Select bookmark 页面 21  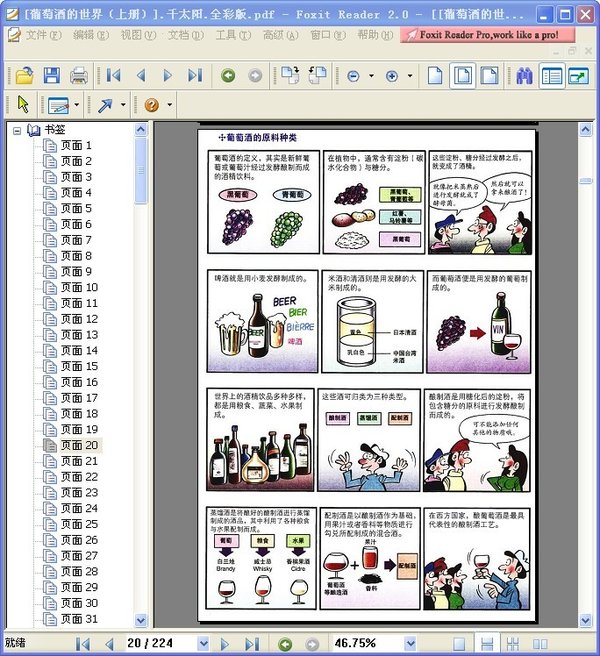(79, 461)
